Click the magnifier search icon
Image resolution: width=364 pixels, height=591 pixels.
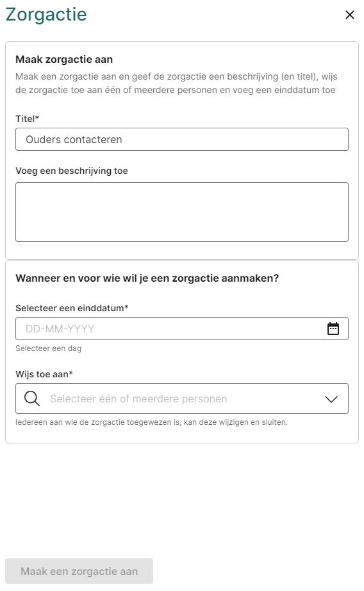[x=32, y=398]
